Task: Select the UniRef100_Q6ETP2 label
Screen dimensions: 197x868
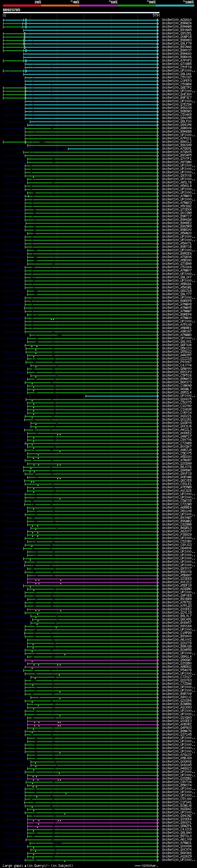Action: tap(177, 88)
